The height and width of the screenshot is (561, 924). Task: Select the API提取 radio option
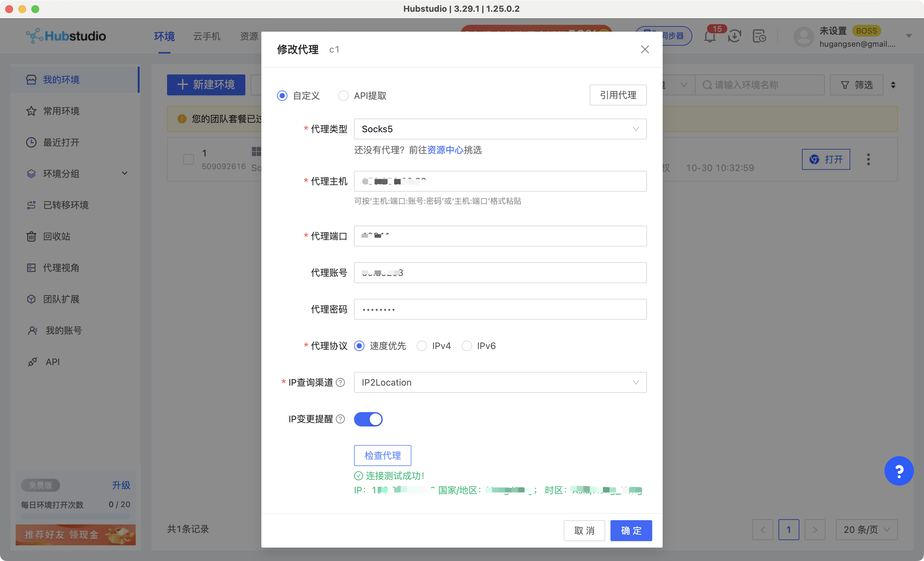(x=343, y=96)
